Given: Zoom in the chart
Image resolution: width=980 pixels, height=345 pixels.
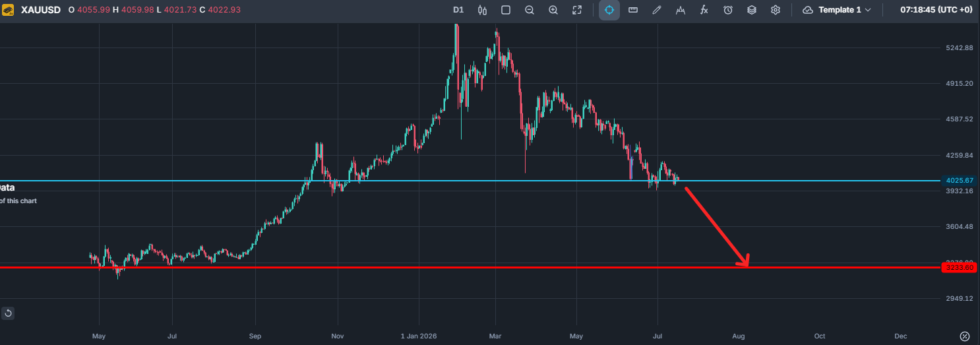Looking at the screenshot, I should coord(553,10).
